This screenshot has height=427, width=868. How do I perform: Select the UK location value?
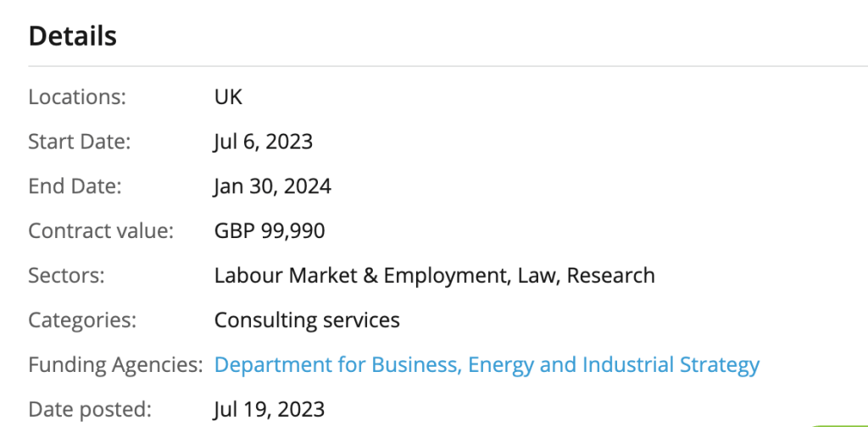(x=228, y=97)
